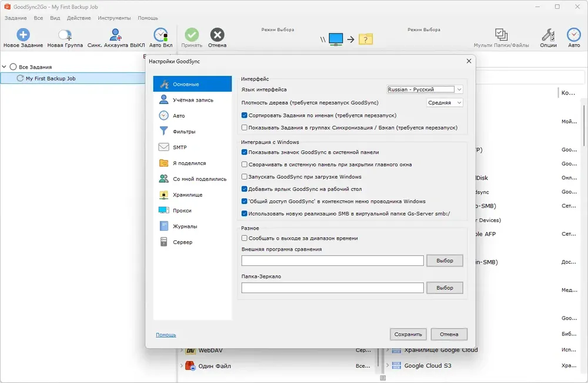Open Сервер settings section
Image resolution: width=588 pixels, height=383 pixels.
point(192,241)
